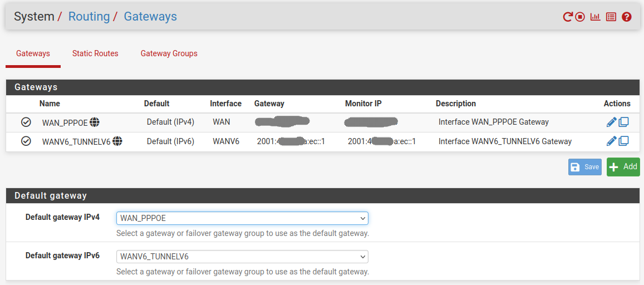The image size is (644, 285).
Task: Click the green Add button
Action: click(623, 167)
